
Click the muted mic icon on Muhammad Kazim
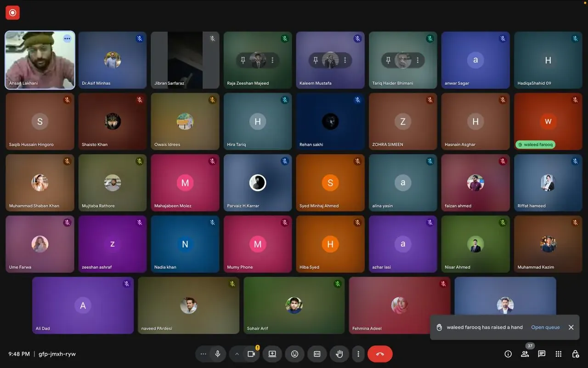coord(575,223)
